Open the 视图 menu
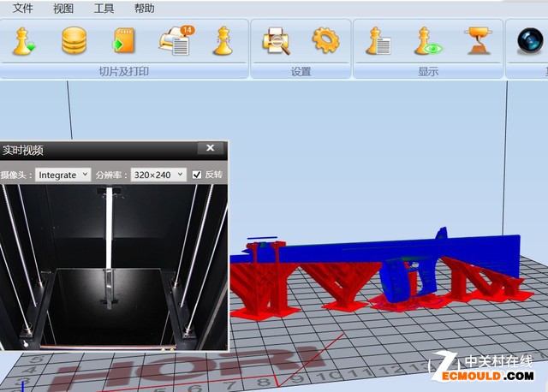Viewport: 548px width, 392px height. coord(63,9)
